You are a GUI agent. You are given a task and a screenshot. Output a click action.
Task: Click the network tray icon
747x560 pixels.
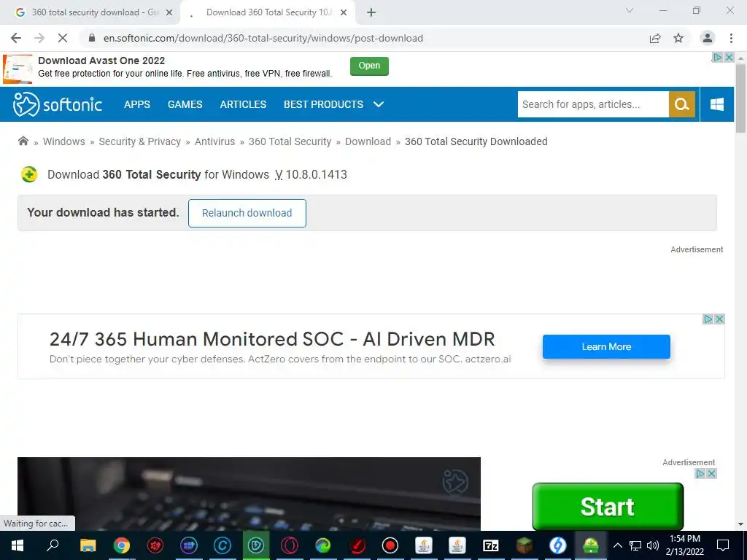tap(635, 545)
